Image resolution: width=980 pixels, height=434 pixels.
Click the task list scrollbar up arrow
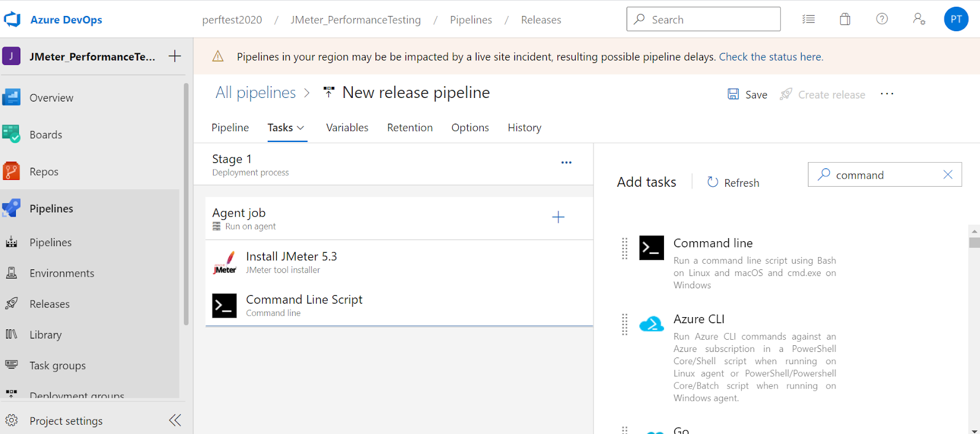974,231
